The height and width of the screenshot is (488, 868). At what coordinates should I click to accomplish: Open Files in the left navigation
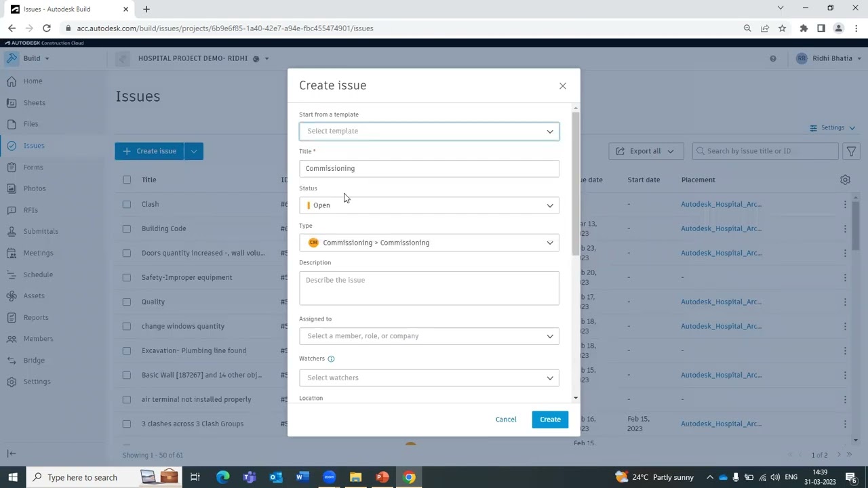tap(31, 124)
